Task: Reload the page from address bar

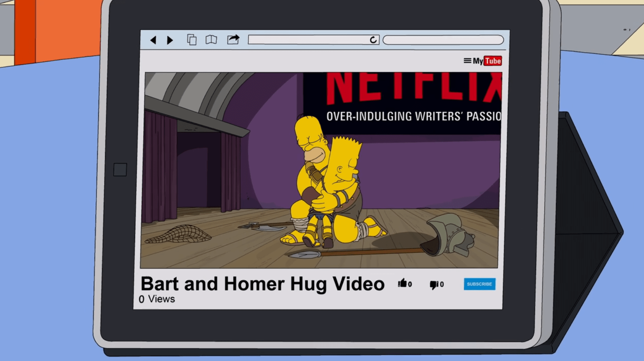Action: (373, 40)
